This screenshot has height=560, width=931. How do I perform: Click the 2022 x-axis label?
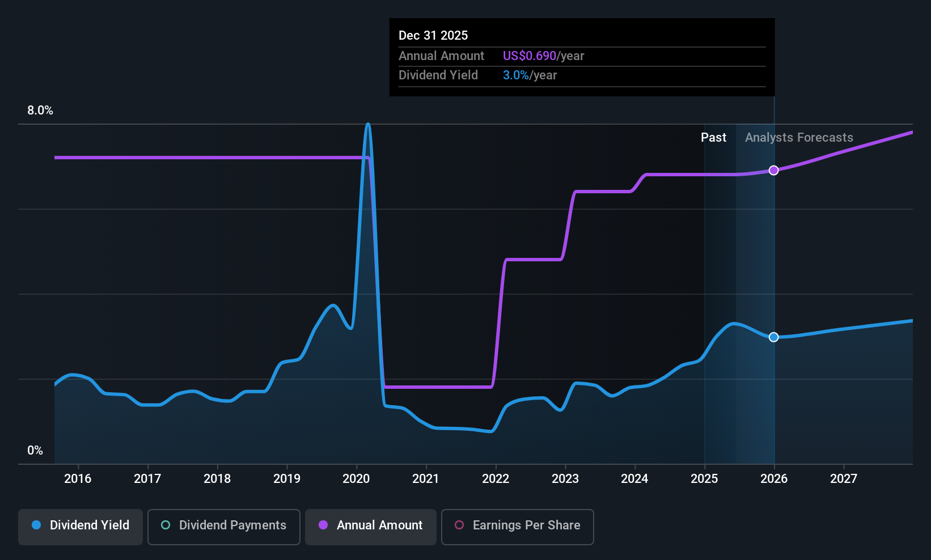(496, 479)
